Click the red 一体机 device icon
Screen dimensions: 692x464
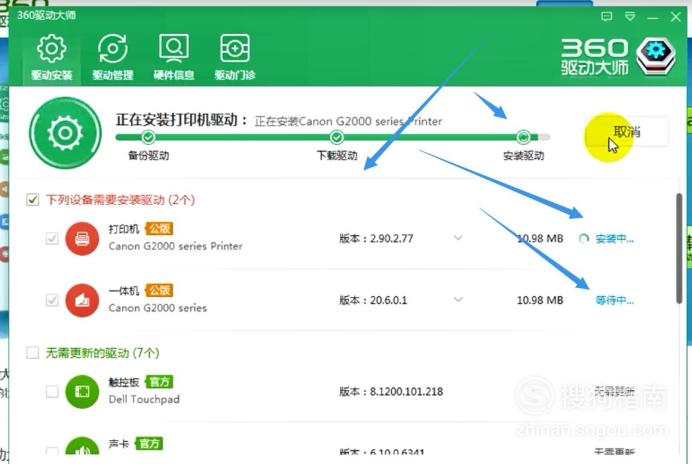[82, 301]
